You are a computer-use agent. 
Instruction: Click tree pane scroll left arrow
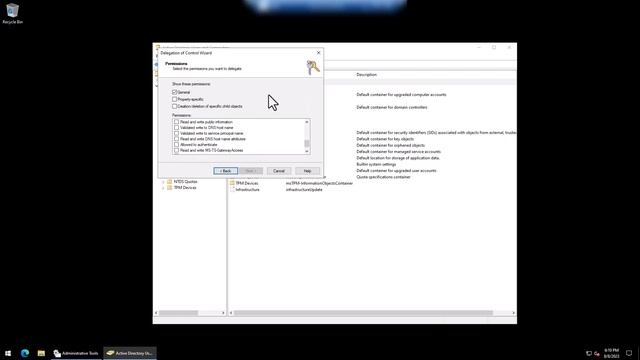(x=156, y=313)
